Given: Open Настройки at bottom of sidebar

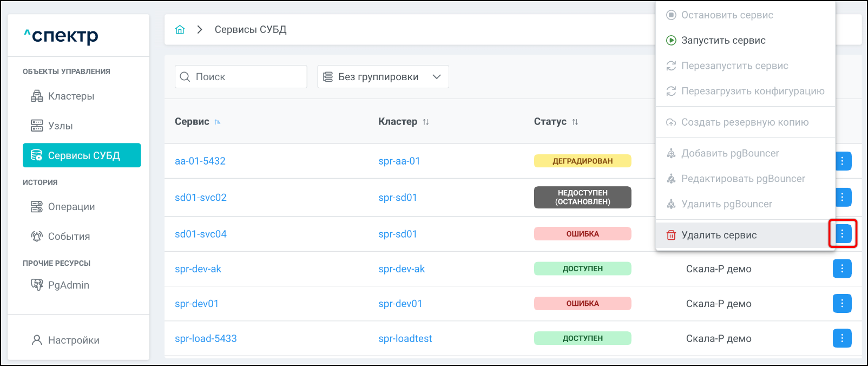Looking at the screenshot, I should click(74, 340).
